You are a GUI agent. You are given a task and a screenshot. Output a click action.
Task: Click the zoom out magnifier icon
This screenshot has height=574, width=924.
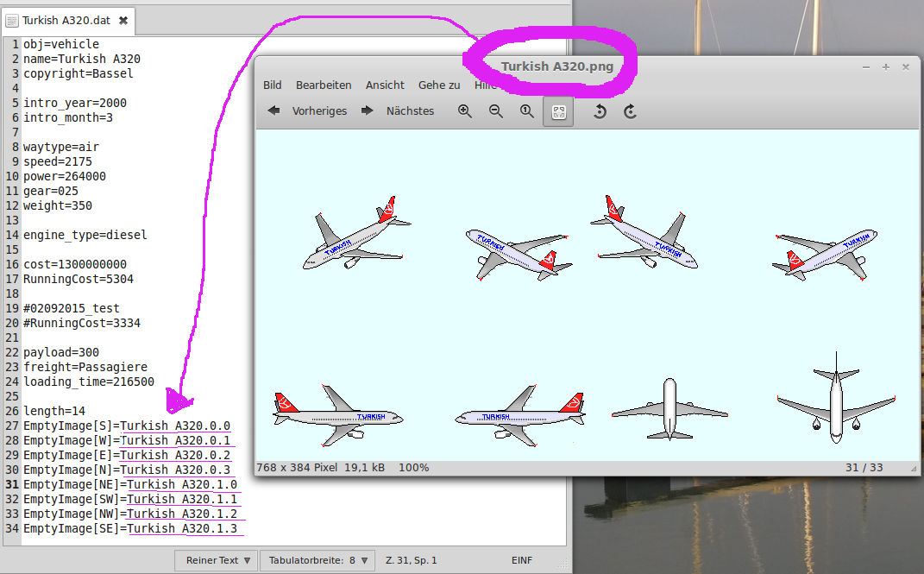[496, 111]
